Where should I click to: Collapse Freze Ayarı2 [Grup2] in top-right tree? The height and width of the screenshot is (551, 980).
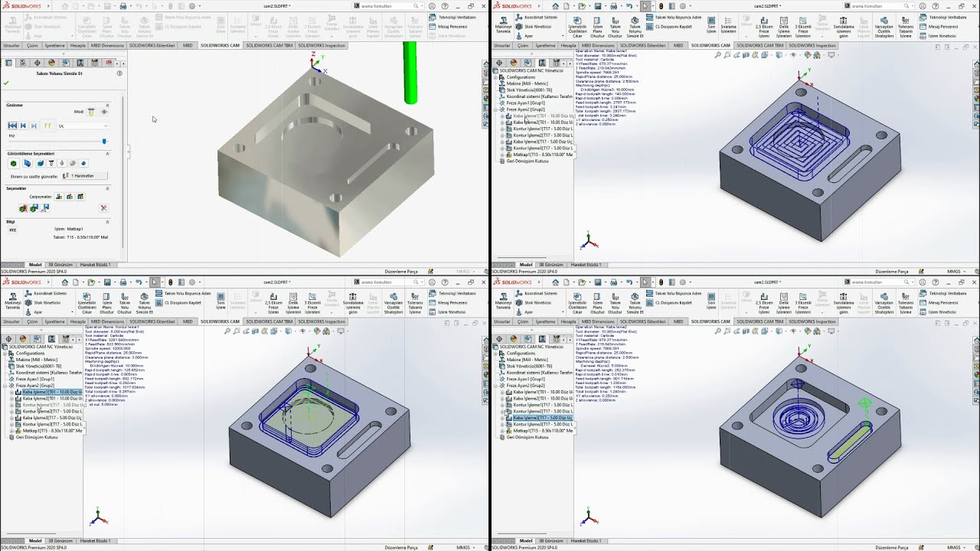pos(497,109)
